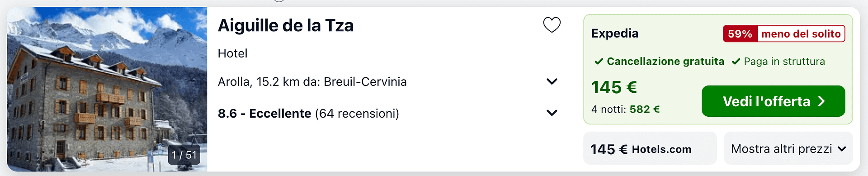
Task: Click the Vedi l'offerta button
Action: (773, 101)
